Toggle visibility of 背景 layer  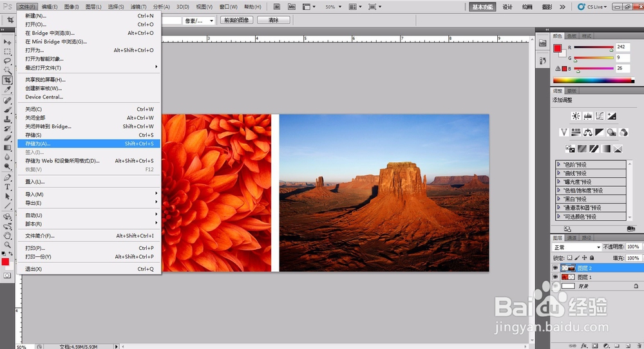[555, 286]
